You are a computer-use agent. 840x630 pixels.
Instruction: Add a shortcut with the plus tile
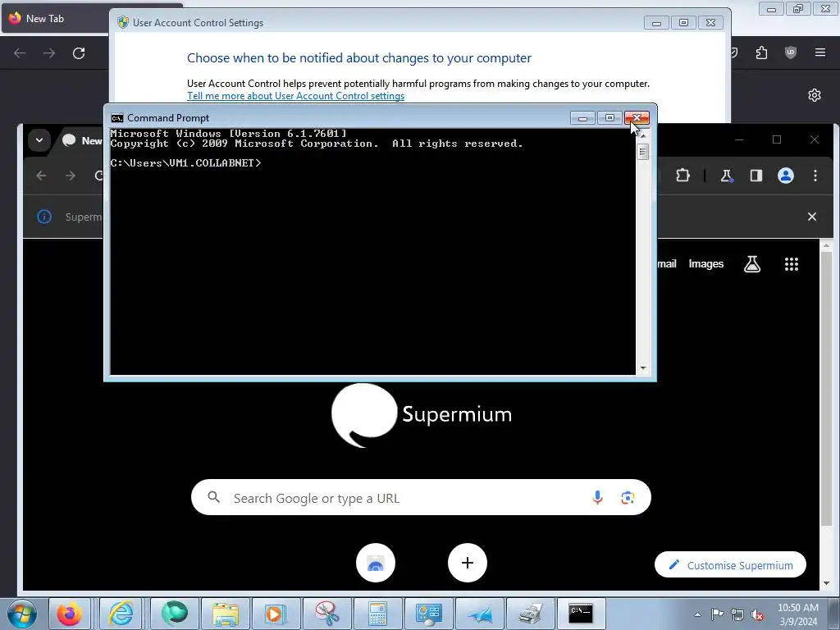[x=468, y=563]
